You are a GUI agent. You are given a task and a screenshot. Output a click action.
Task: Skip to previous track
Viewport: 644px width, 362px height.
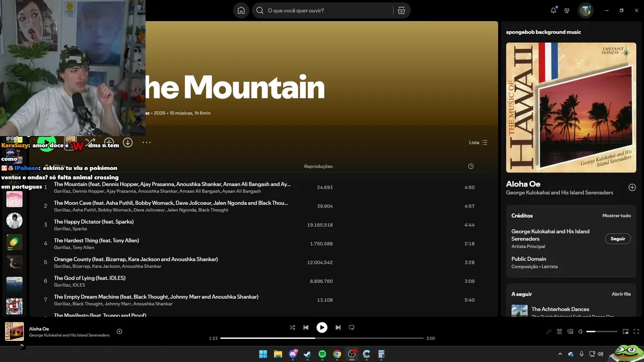pos(305,327)
